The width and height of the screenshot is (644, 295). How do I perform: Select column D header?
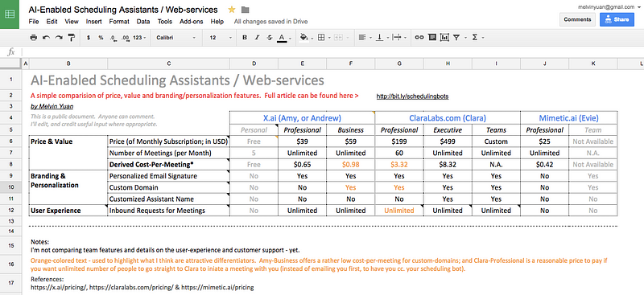[x=254, y=64]
